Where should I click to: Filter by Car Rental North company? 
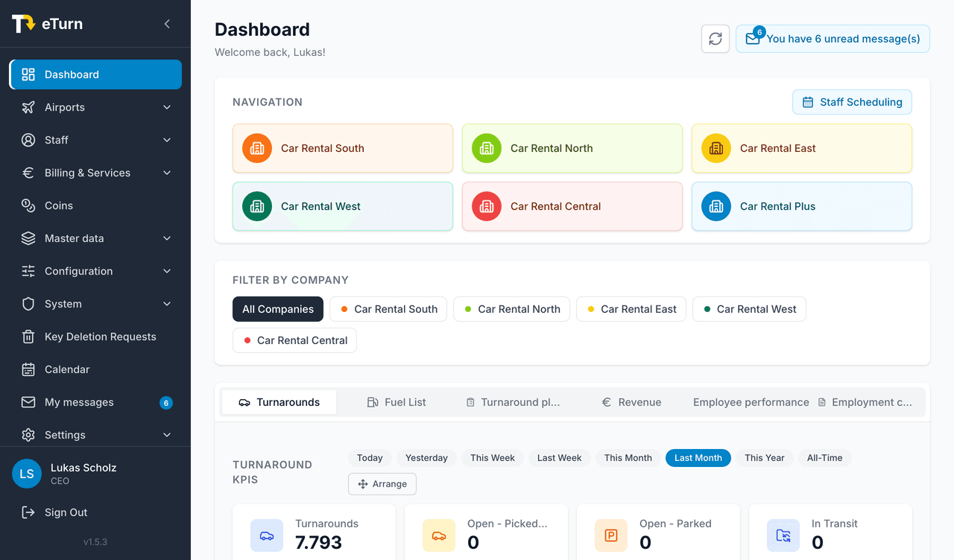point(511,309)
